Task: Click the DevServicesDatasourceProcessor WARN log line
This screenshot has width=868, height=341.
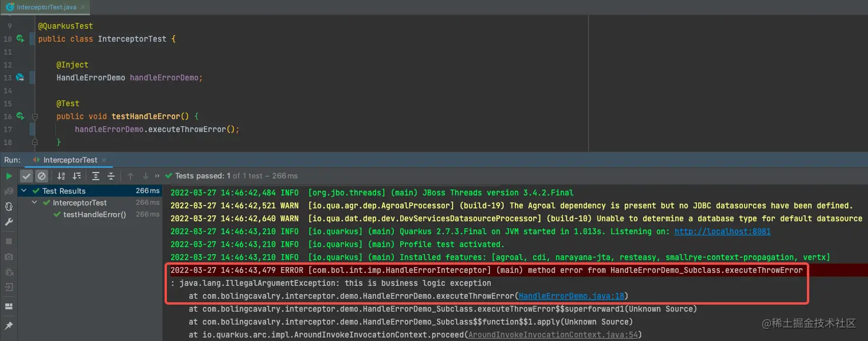Action: (517, 218)
